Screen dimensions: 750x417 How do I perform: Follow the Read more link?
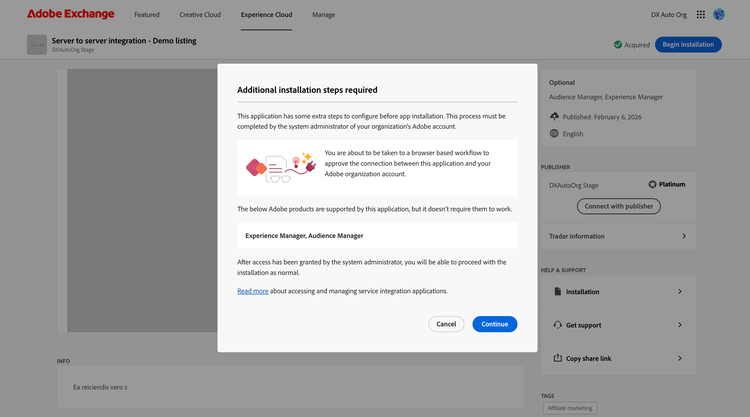[253, 291]
